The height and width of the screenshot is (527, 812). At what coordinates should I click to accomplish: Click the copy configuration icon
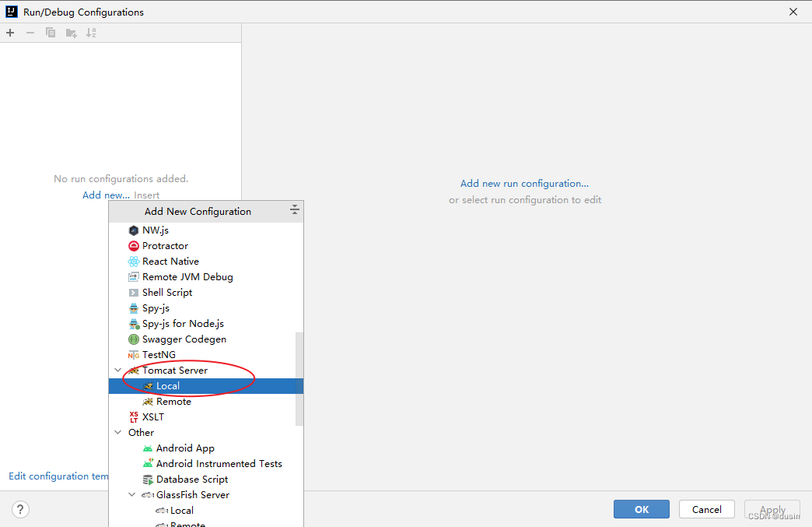coord(50,33)
